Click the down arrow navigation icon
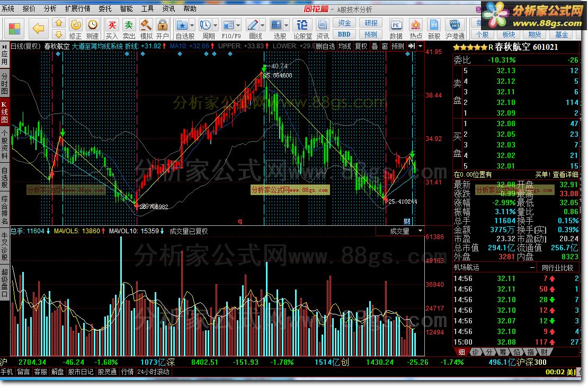Screen dimensions: 588x387 click(58, 34)
